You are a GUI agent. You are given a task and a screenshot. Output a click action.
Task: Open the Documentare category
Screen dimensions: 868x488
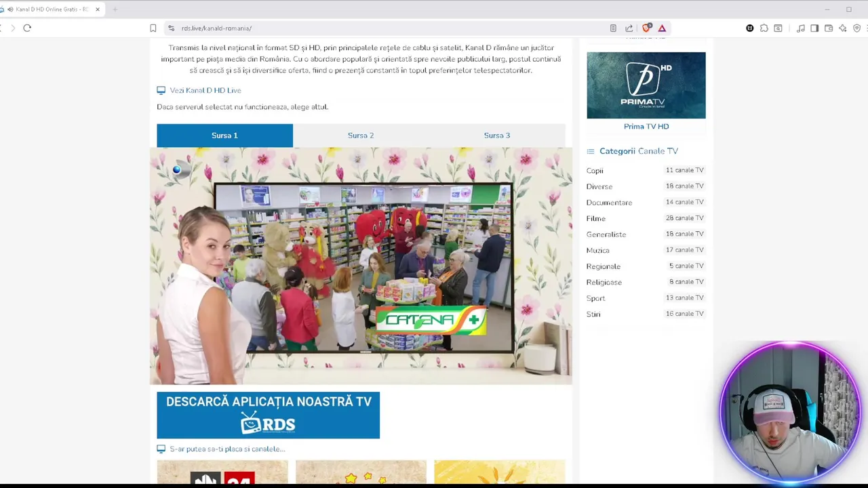click(609, 203)
